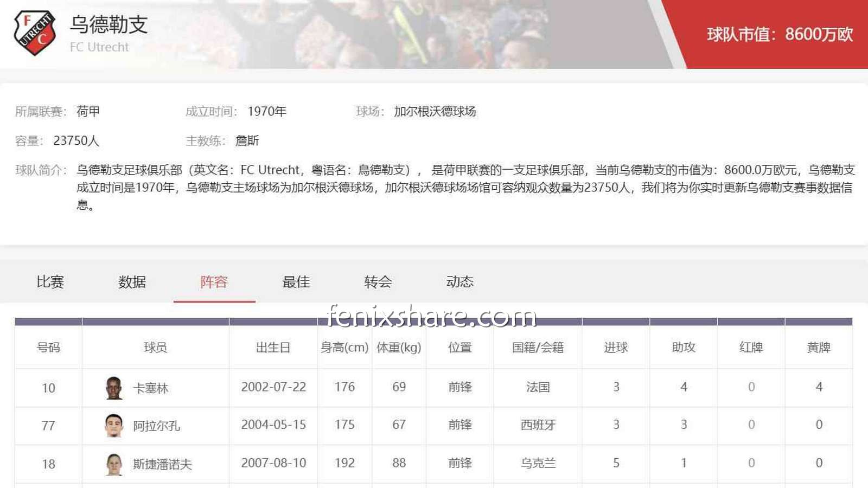
Task: Click the 球队简介 description paragraph
Action: [465, 188]
